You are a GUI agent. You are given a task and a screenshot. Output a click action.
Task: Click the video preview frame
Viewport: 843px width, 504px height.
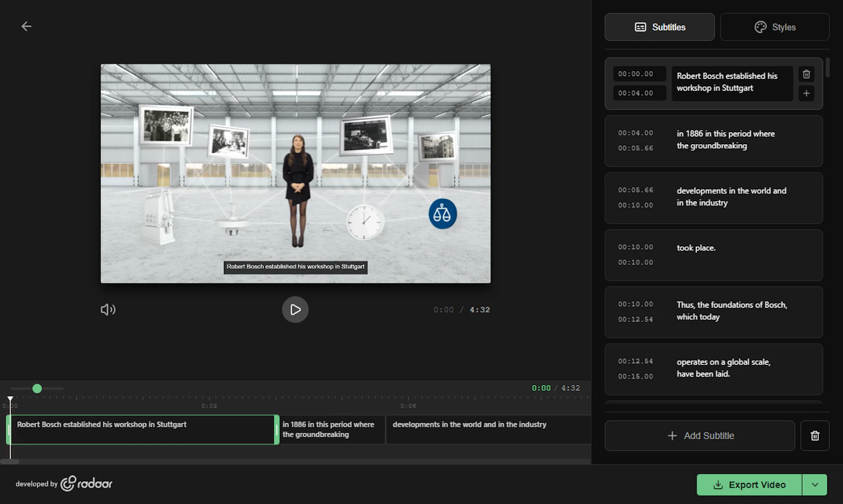(x=296, y=173)
